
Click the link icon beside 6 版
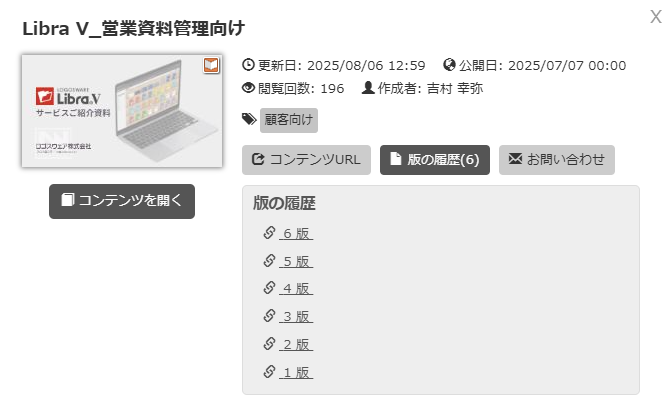tap(269, 233)
